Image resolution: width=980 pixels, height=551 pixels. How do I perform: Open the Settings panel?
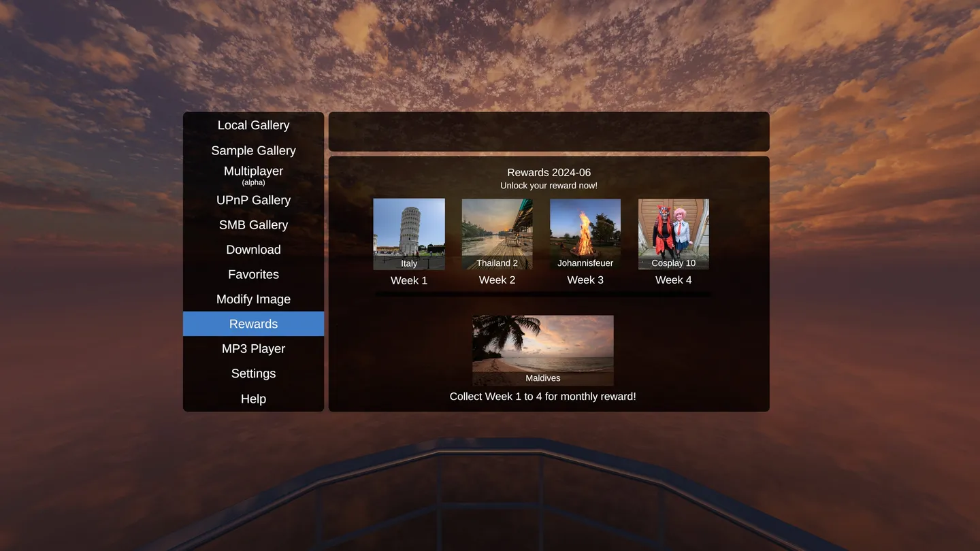point(253,373)
